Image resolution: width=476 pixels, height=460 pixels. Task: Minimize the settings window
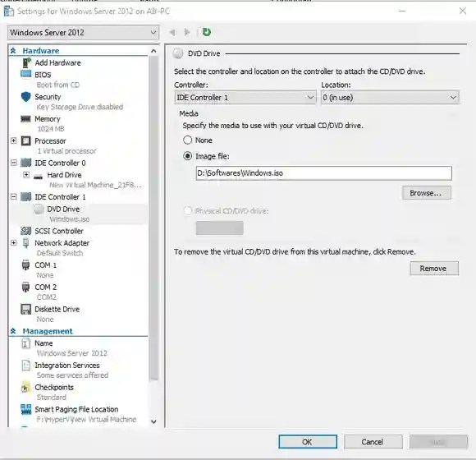click(402, 11)
